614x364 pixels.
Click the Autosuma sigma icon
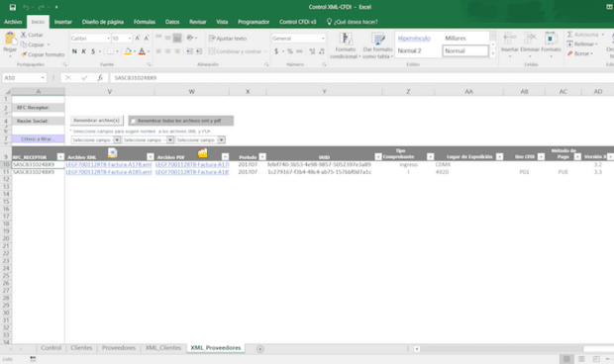[570, 35]
